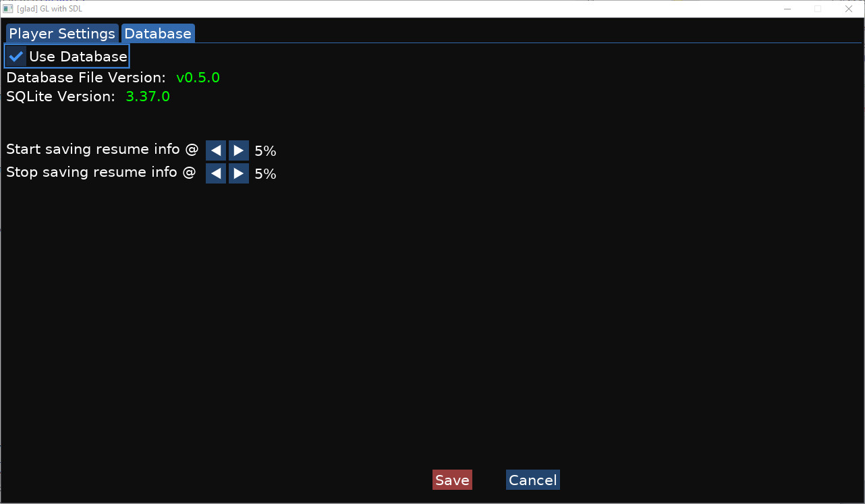The image size is (865, 504).
Task: Click the green 3.37.0 SQLite version
Action: [x=148, y=96]
